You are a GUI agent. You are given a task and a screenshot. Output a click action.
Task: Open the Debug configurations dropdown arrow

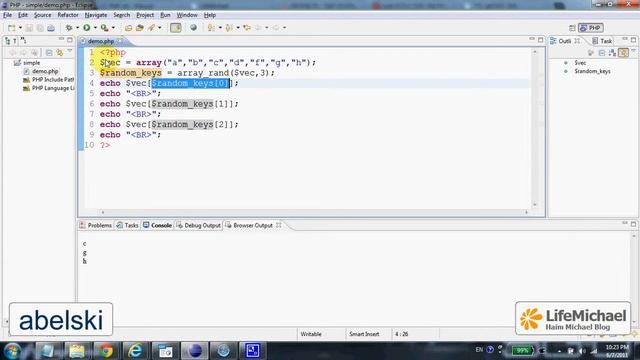pos(78,28)
